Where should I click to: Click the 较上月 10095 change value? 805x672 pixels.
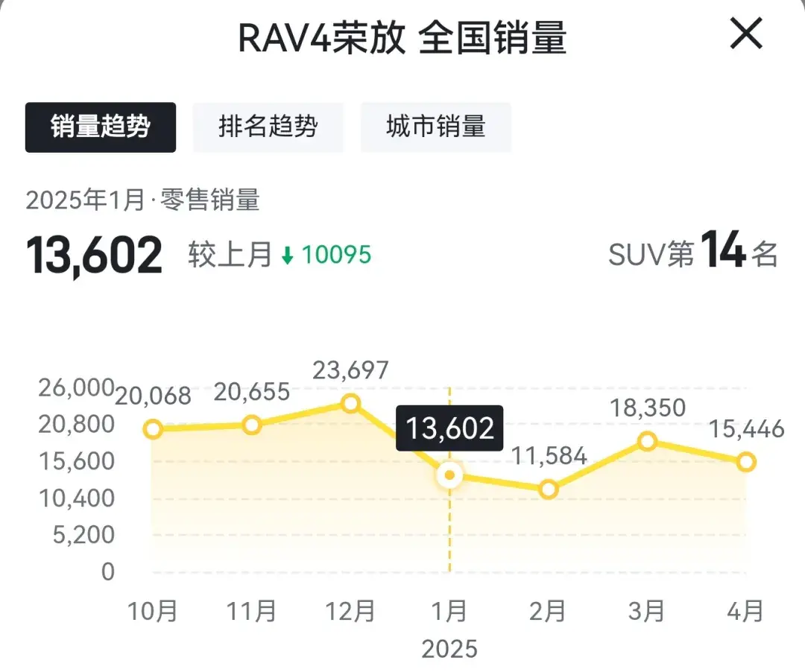click(x=280, y=255)
